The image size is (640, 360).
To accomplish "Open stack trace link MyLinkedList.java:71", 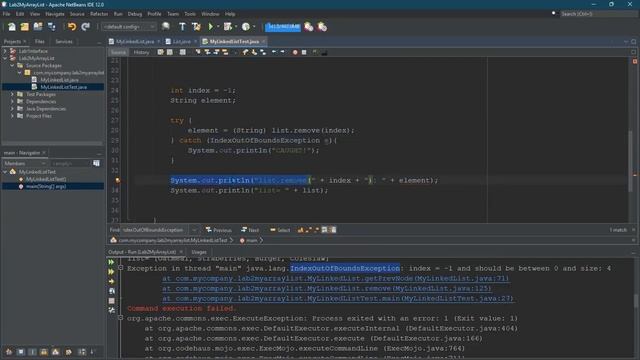I will 336,278.
